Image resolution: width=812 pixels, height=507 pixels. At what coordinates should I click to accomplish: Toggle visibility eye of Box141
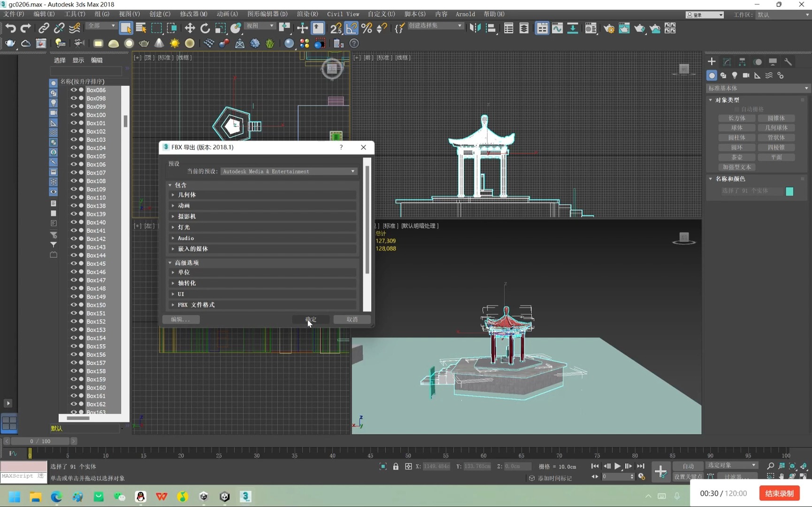point(74,230)
